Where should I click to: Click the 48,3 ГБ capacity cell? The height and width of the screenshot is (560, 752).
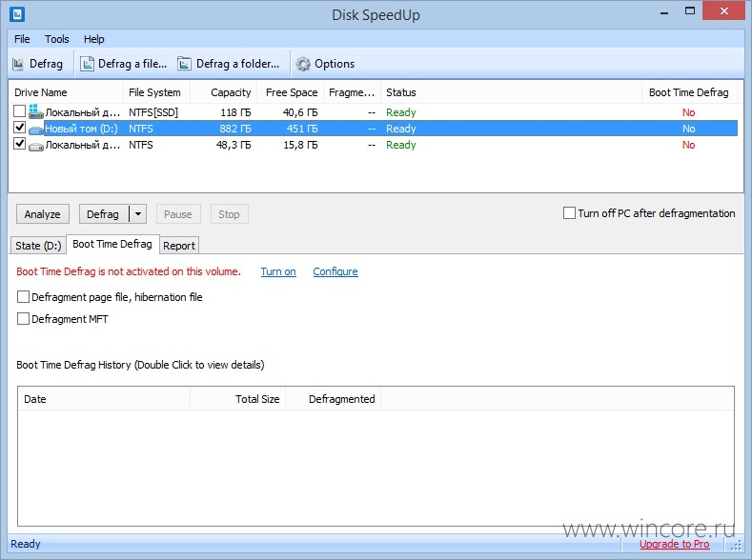pyautogui.click(x=234, y=145)
